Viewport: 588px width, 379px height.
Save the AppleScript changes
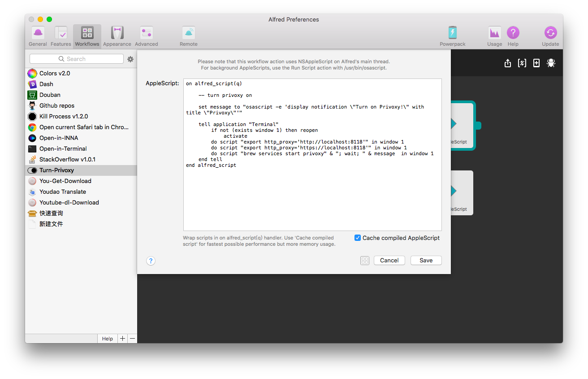426,260
